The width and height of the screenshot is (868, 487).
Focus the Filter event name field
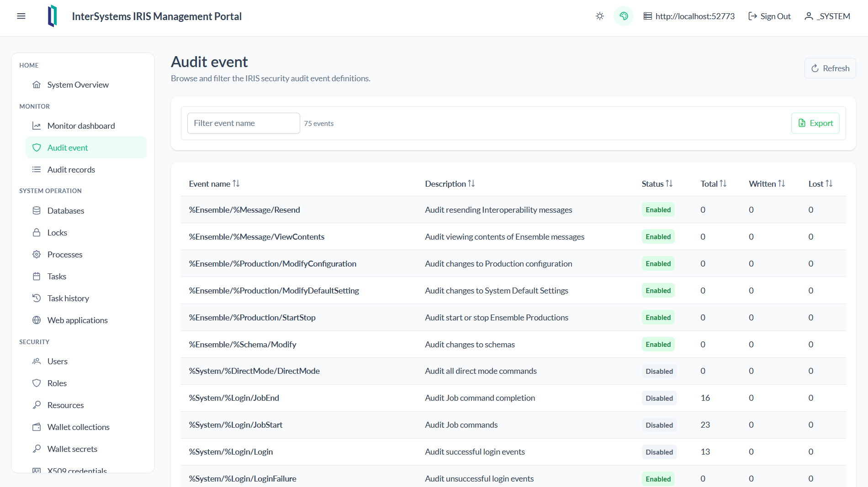coord(243,123)
